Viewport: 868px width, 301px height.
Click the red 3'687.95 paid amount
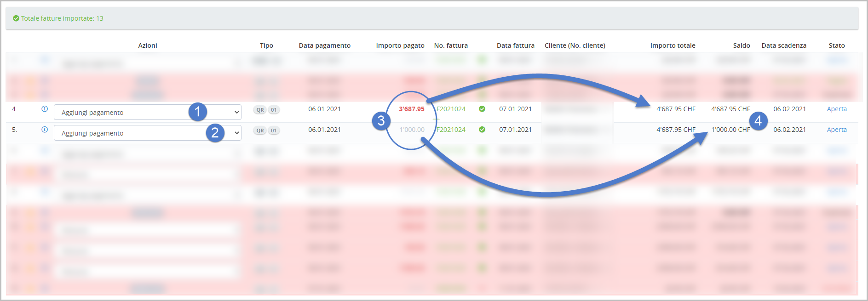coord(411,109)
